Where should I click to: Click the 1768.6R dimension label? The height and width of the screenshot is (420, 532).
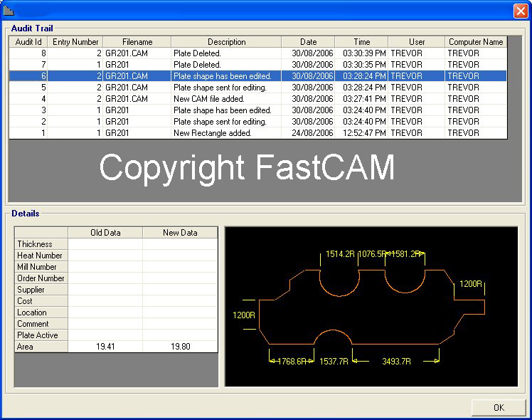292,361
